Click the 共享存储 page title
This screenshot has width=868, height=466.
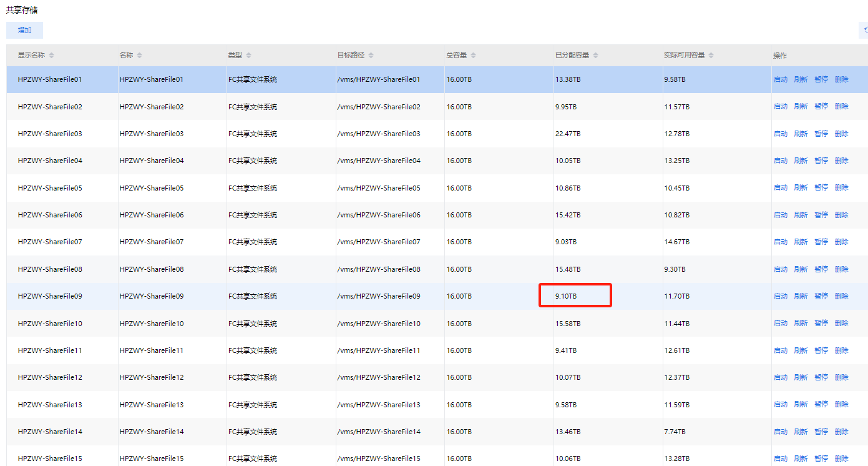[22, 10]
